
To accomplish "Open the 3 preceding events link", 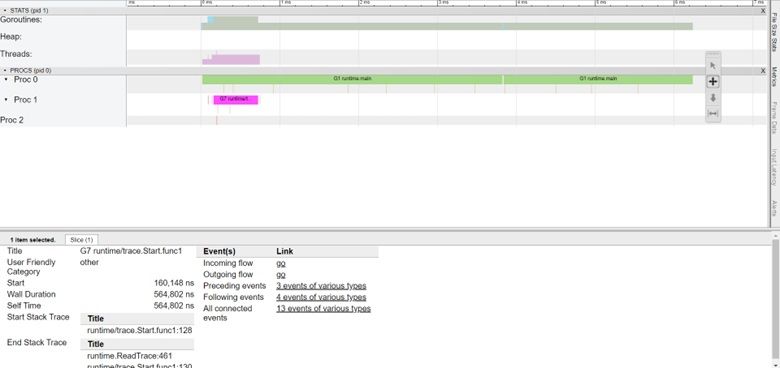I will (321, 286).
